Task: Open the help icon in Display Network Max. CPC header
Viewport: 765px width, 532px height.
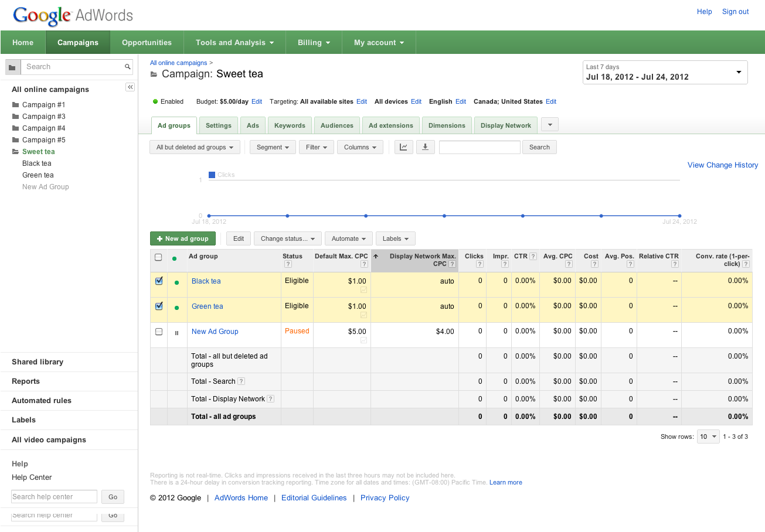Action: (452, 264)
